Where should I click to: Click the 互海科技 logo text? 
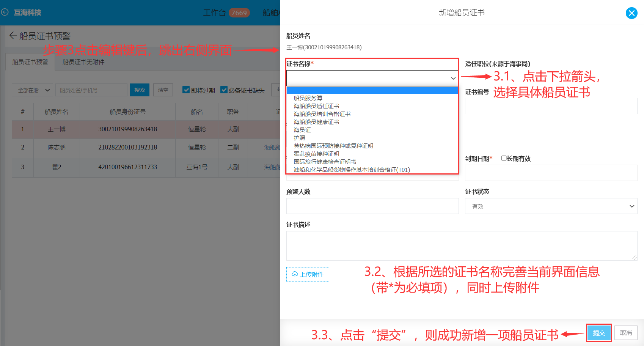tap(27, 13)
